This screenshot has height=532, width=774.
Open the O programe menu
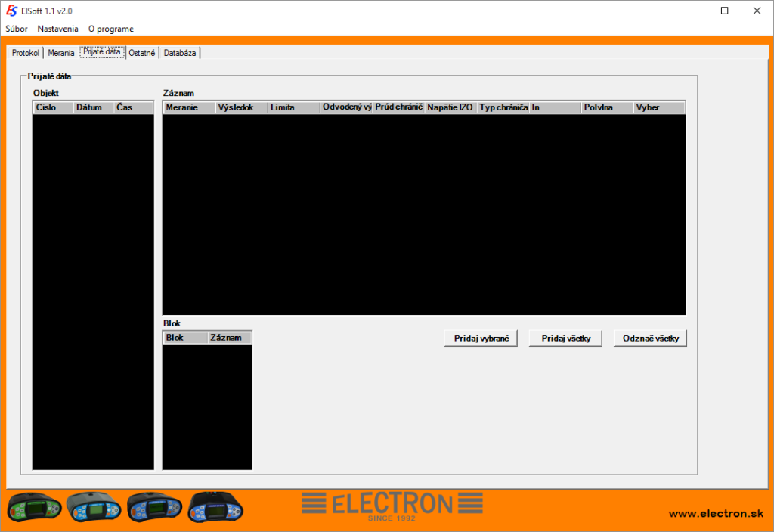tap(110, 29)
